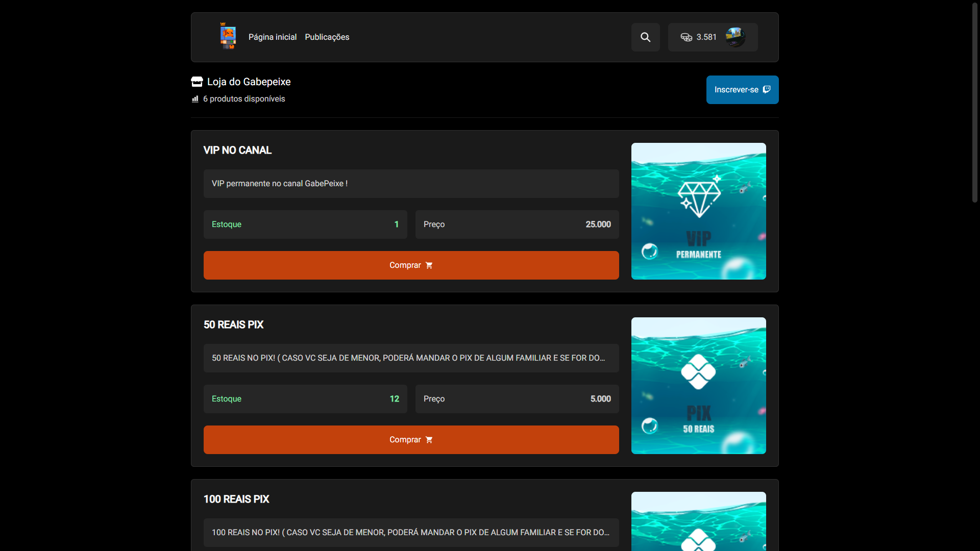Image resolution: width=980 pixels, height=551 pixels.
Task: Open the Publicações page
Action: click(327, 37)
